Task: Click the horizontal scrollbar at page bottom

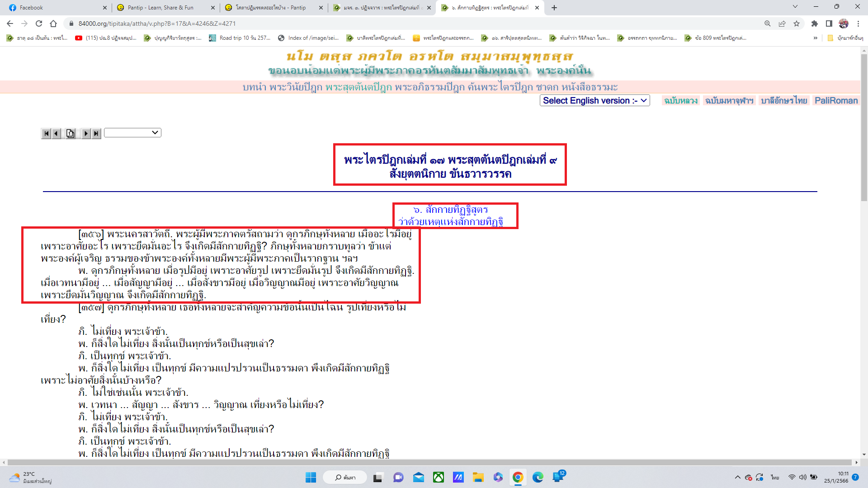Action: (429, 462)
